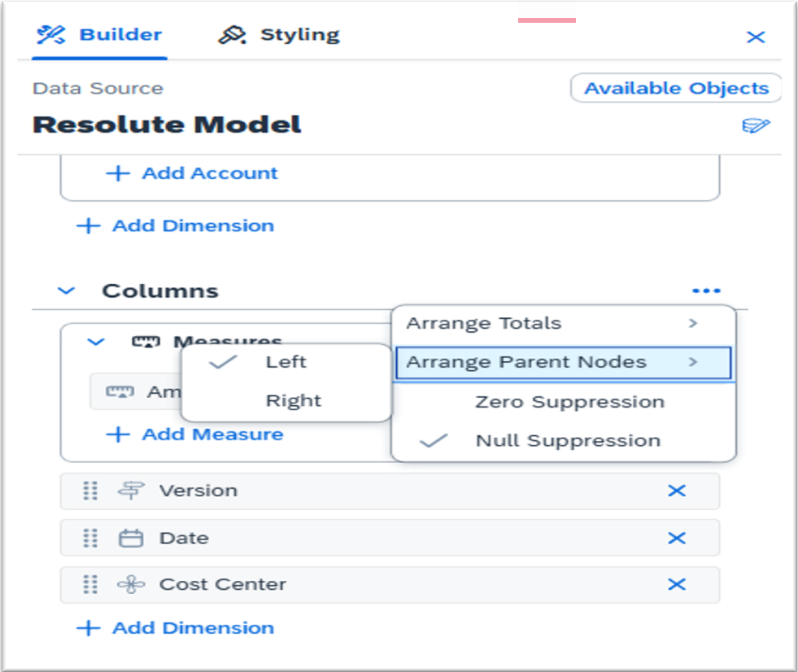Toggle Zero Suppression in the menu

569,402
